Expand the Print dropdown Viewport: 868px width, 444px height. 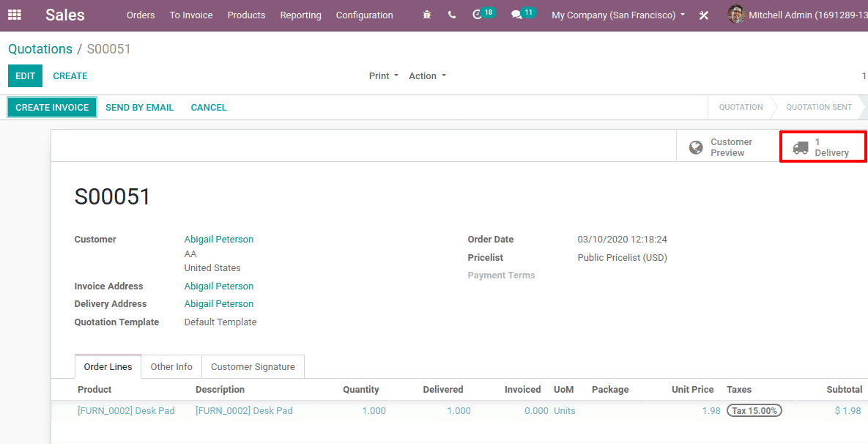pyautogui.click(x=384, y=76)
